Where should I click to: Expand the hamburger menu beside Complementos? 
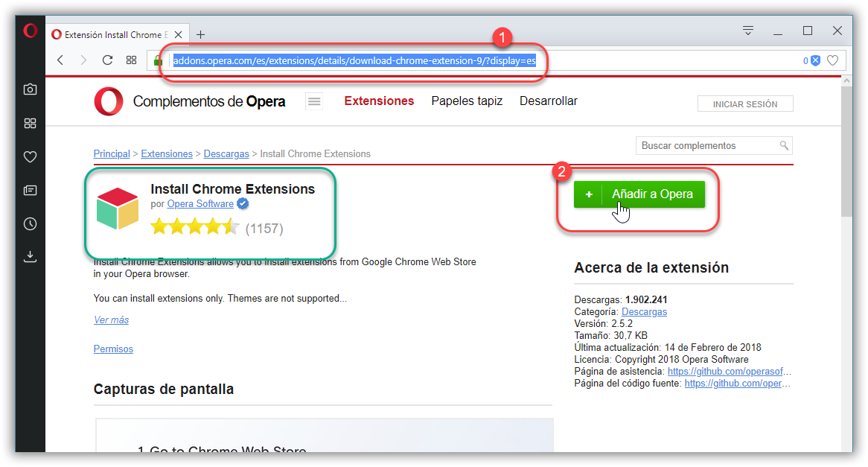tap(314, 101)
